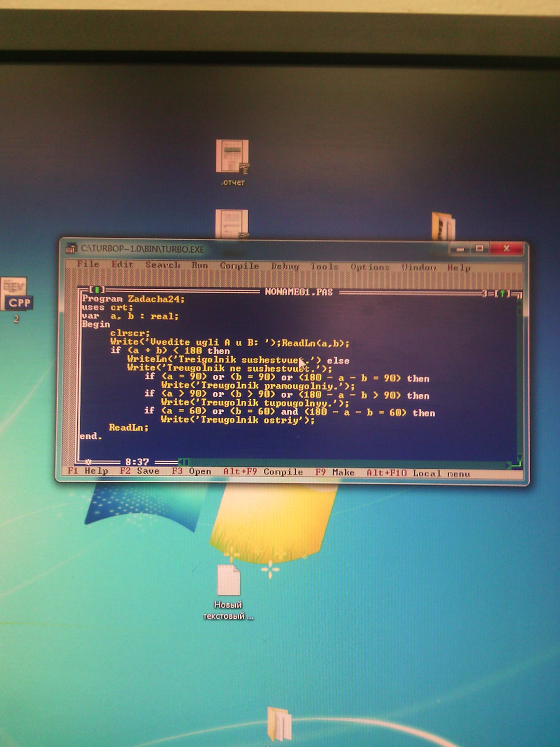The image size is (560, 747).
Task: Click the 'Begin' keyword line
Action: click(95, 324)
